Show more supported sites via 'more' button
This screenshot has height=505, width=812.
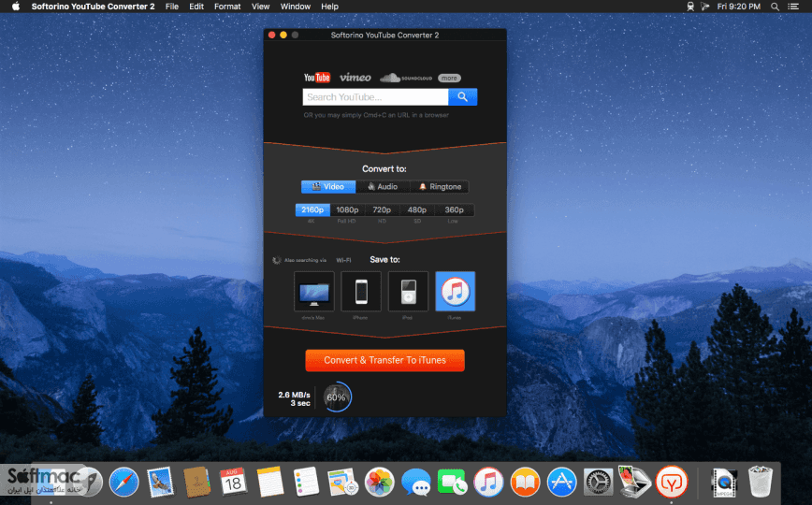[449, 79]
